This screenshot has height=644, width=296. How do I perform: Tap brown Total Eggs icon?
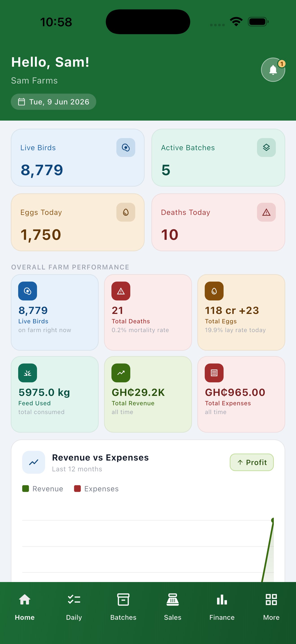point(214,291)
